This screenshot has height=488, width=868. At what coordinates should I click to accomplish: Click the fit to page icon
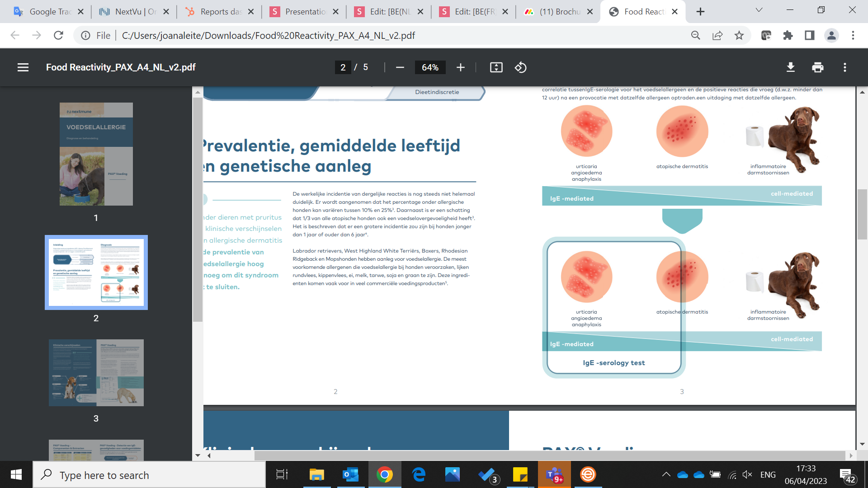click(x=496, y=67)
